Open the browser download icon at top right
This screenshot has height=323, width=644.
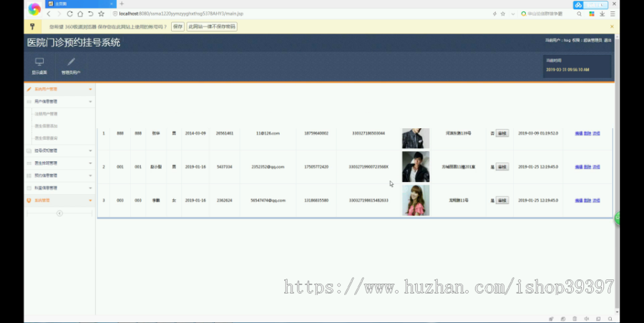point(602,14)
